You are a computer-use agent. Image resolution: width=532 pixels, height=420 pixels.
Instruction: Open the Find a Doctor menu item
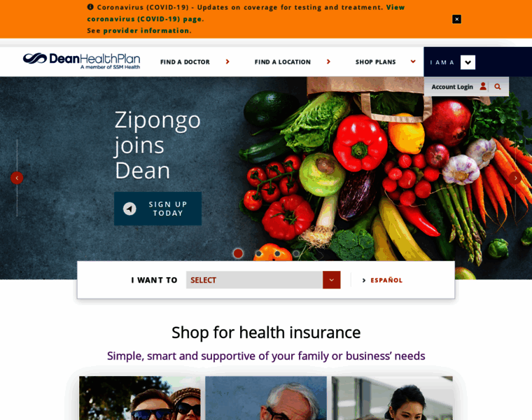[x=185, y=62]
